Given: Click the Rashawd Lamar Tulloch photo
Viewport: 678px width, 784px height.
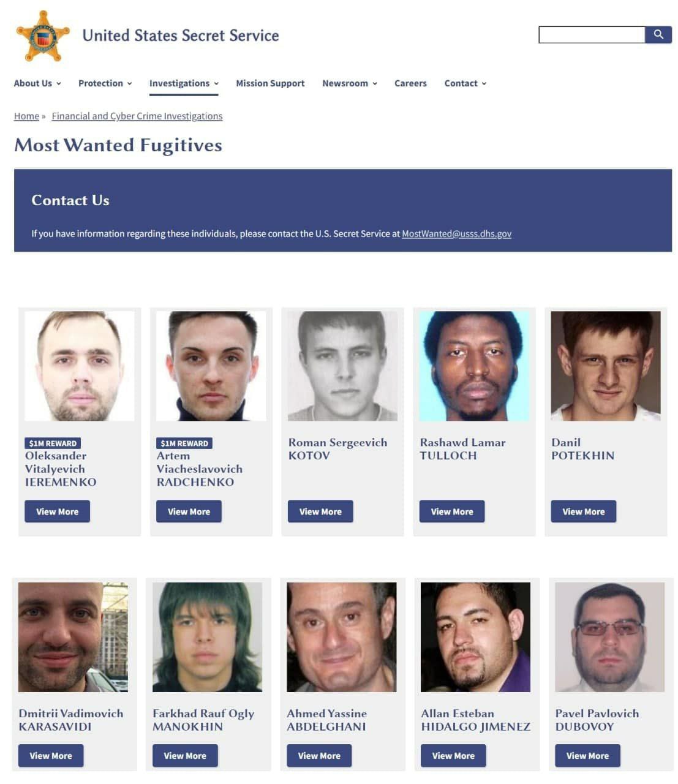Looking at the screenshot, I should pos(474,366).
